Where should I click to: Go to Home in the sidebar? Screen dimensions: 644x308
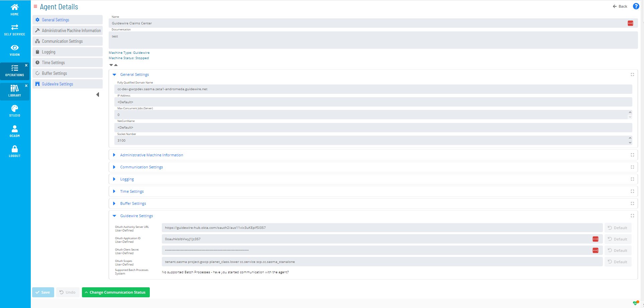pyautogui.click(x=15, y=10)
